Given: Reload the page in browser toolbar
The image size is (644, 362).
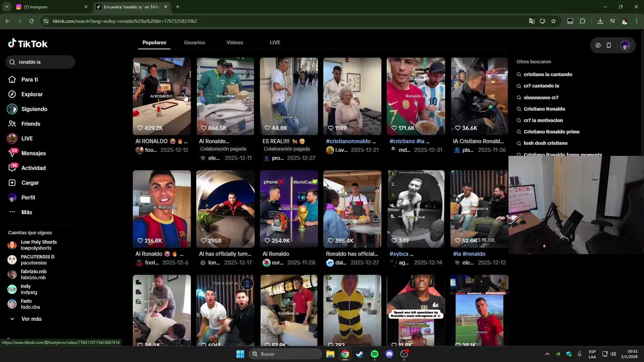Looking at the screenshot, I should tap(31, 21).
